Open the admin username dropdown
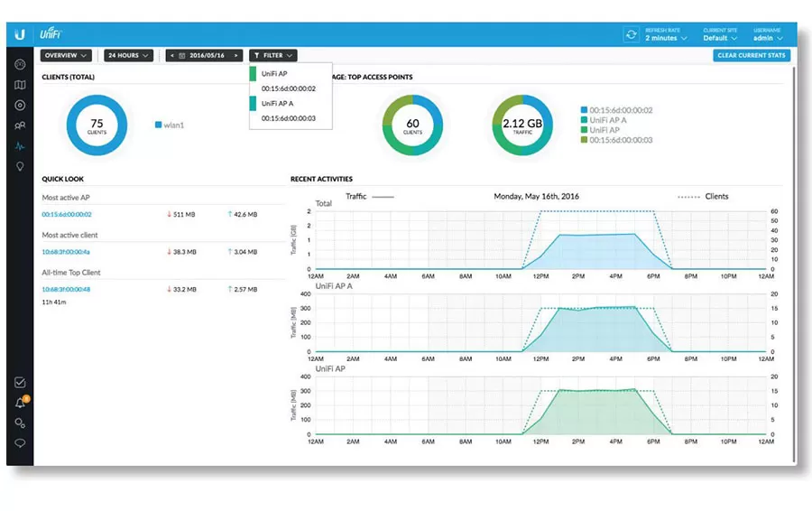The image size is (812, 511). coord(768,34)
